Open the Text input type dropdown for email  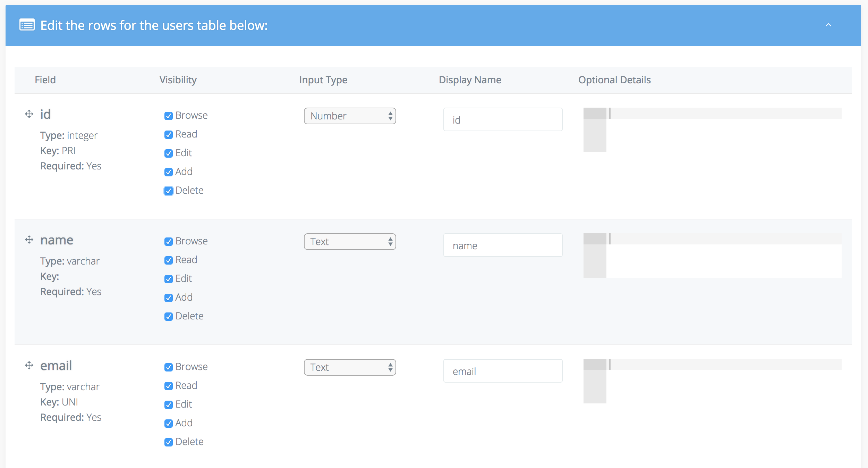(350, 367)
